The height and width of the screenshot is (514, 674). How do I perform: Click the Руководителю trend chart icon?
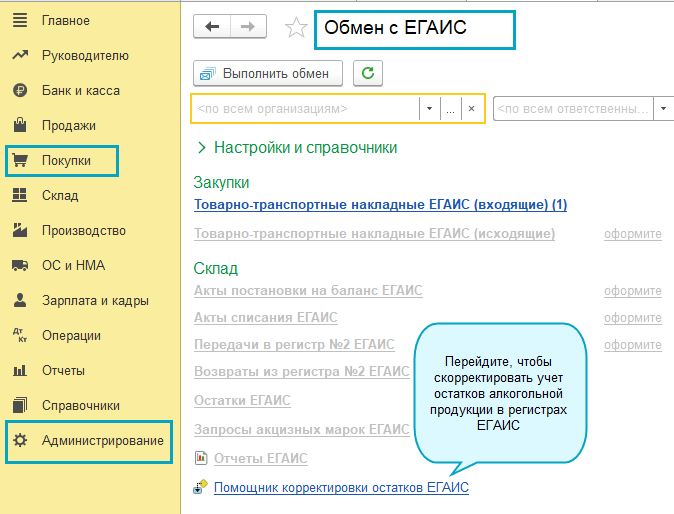point(20,55)
